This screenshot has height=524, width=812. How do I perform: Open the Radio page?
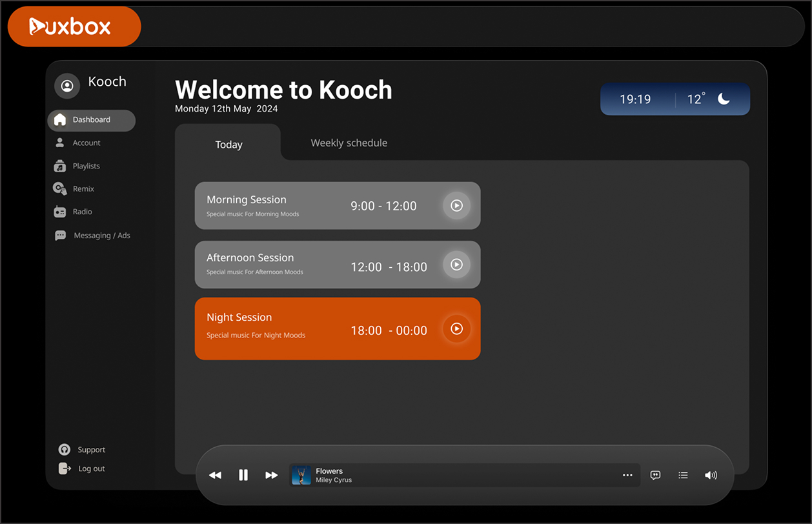[x=82, y=212]
